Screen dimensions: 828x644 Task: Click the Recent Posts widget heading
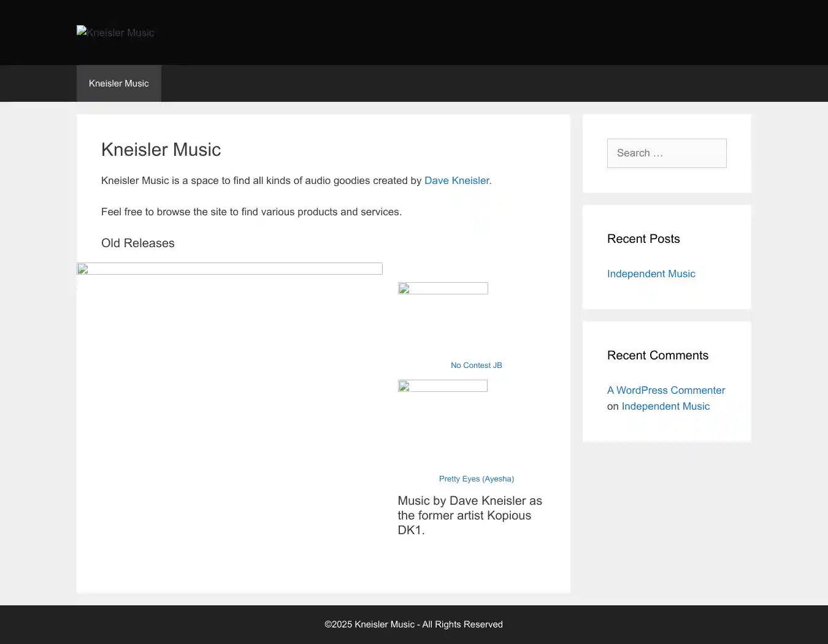643,239
